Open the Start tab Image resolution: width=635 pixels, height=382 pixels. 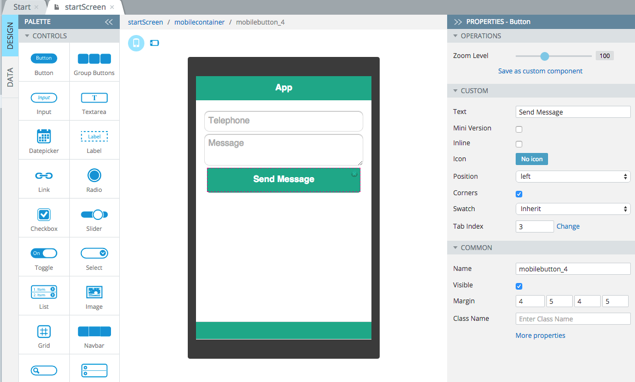[22, 7]
